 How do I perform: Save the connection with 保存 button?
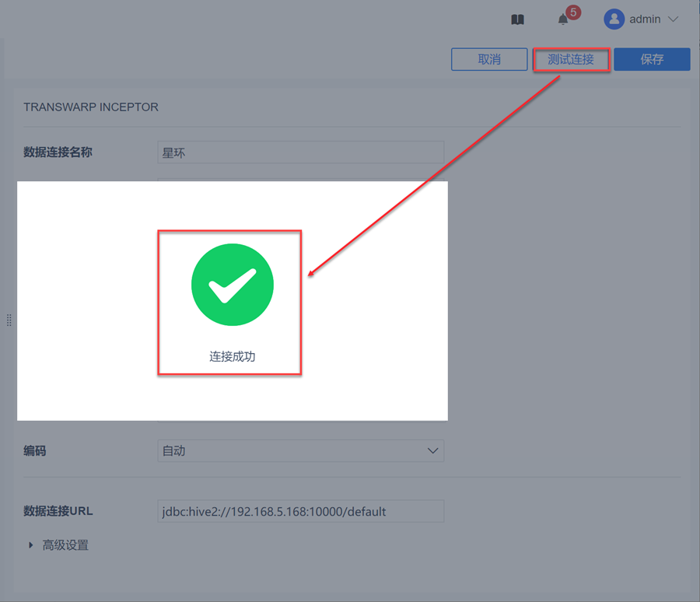click(x=653, y=59)
